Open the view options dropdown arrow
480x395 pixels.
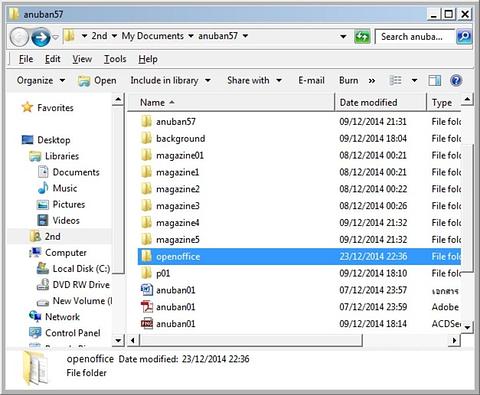414,80
